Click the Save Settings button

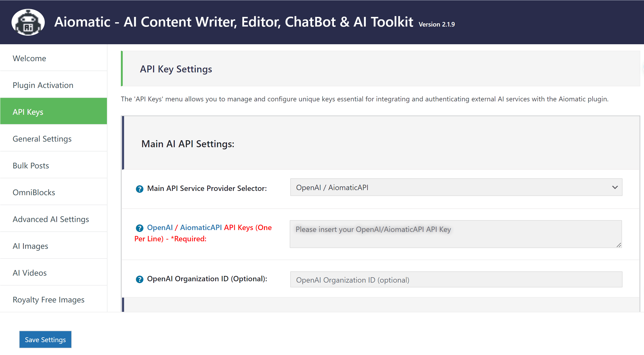(x=45, y=339)
